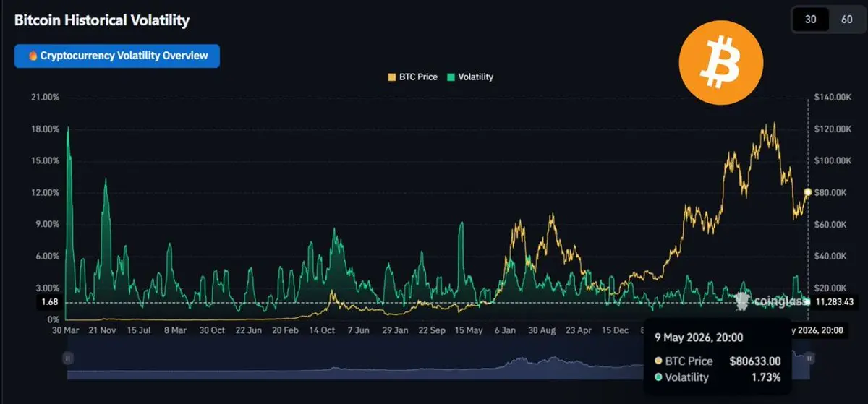Click the 'Bitcoin Historical Volatility' title
The height and width of the screenshot is (404, 868).
(x=102, y=20)
